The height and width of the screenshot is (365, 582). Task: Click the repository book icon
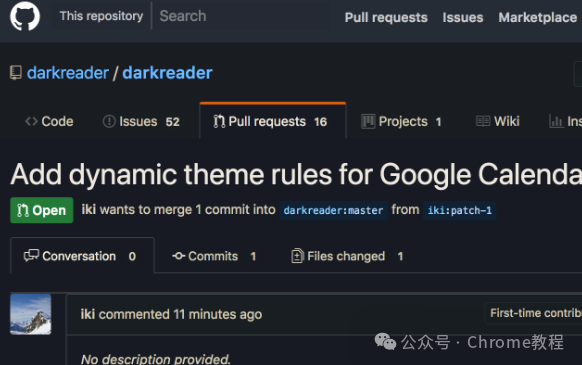(16, 73)
